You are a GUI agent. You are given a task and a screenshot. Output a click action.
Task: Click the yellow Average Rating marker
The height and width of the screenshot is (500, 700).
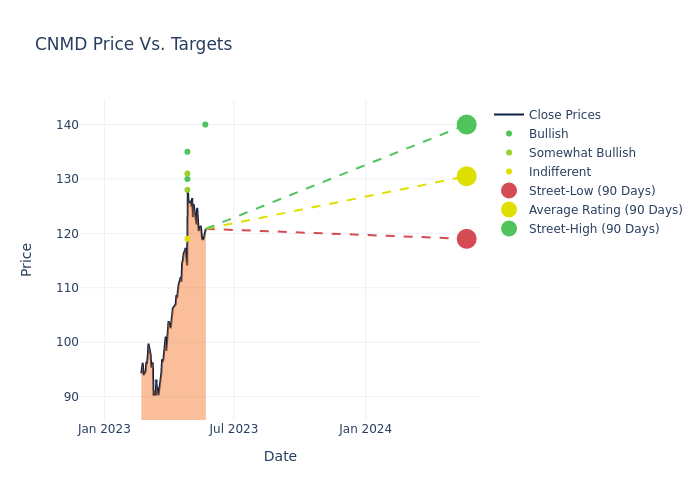tap(466, 176)
